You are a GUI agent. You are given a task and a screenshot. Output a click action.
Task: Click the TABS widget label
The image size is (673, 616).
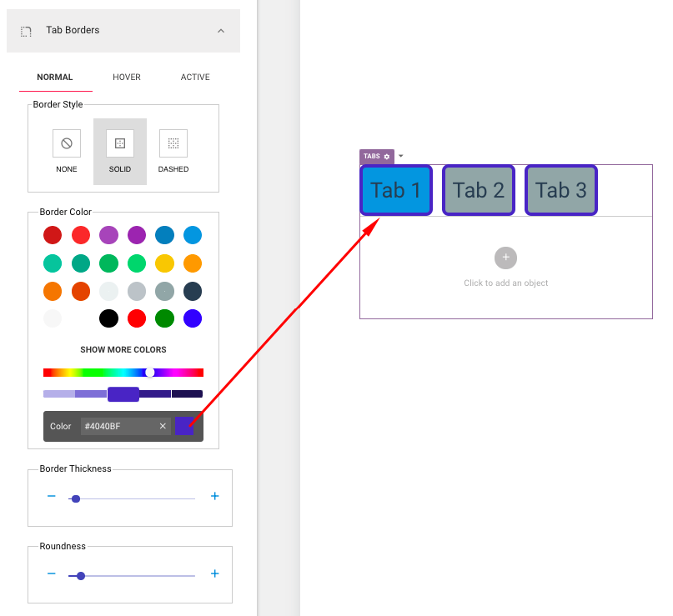pyautogui.click(x=372, y=156)
